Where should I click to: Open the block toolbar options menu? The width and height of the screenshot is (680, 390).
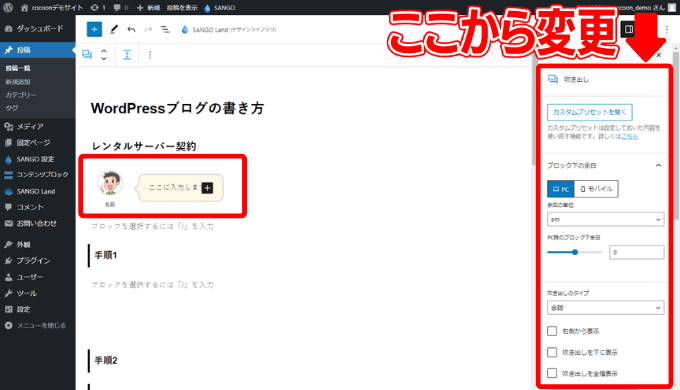150,55
